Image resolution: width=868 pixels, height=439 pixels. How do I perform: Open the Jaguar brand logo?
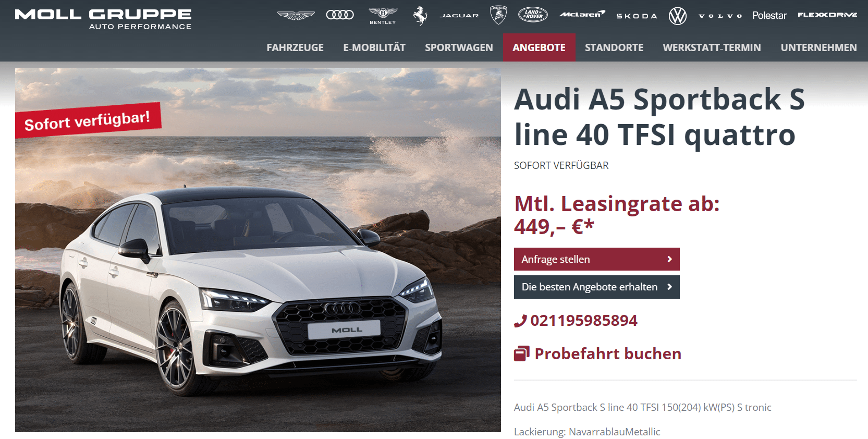[459, 16]
